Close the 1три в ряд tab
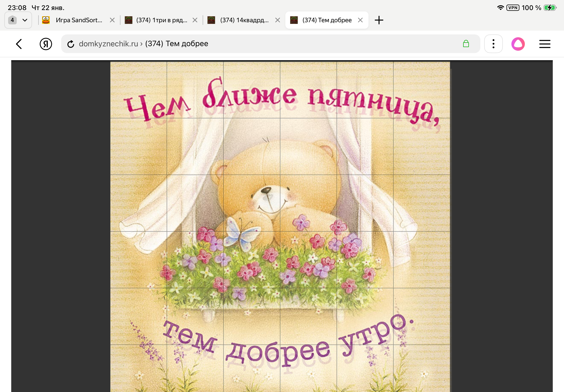 click(x=195, y=20)
